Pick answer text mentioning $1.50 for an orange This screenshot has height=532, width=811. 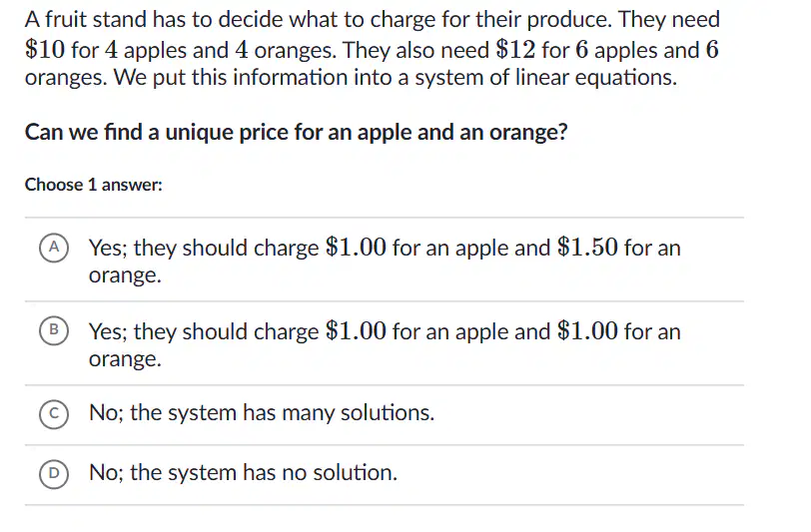pyautogui.click(x=385, y=261)
